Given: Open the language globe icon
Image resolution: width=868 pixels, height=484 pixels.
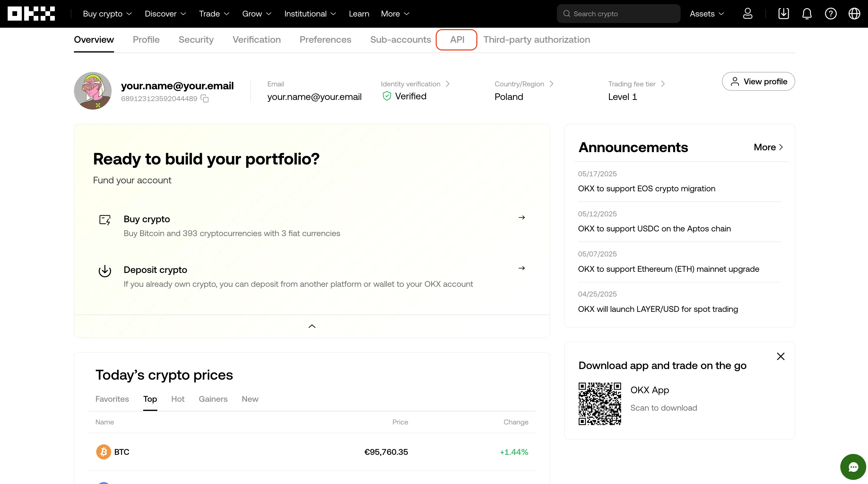Looking at the screenshot, I should tap(854, 14).
